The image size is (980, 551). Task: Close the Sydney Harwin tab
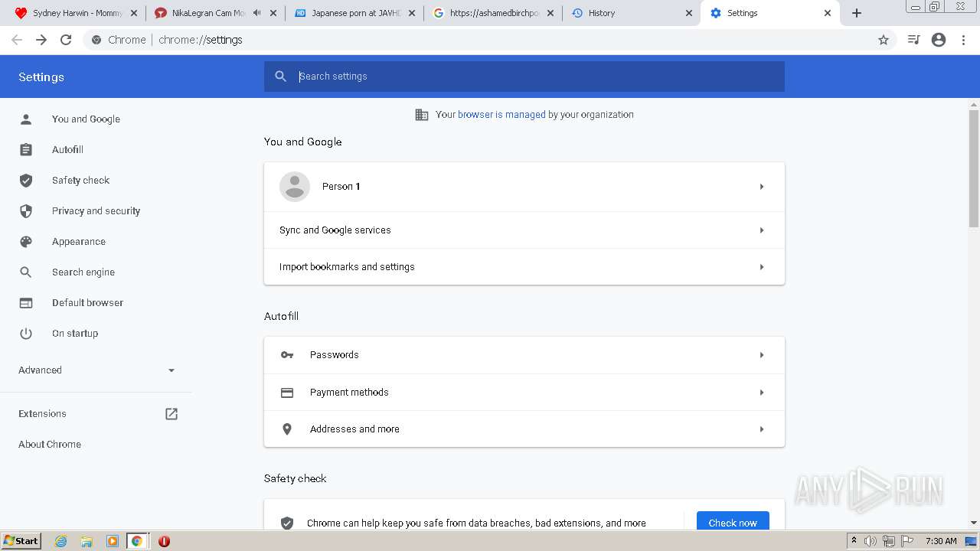133,13
